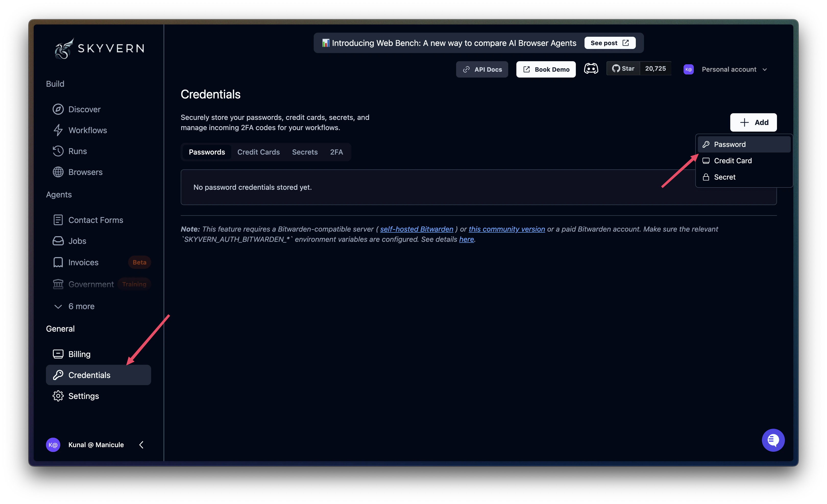Image resolution: width=827 pixels, height=504 pixels.
Task: Click the Add credential button
Action: pos(753,122)
